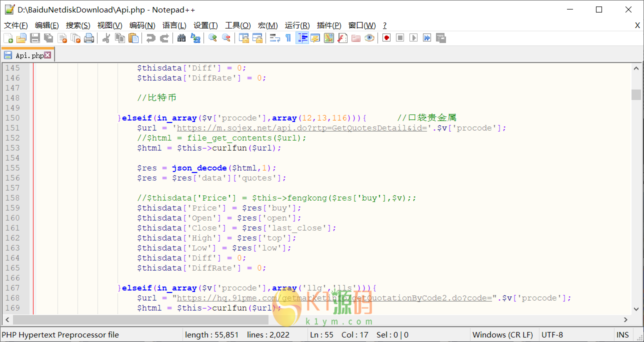Start macro recording with red record icon
The width and height of the screenshot is (644, 342).
(x=386, y=38)
